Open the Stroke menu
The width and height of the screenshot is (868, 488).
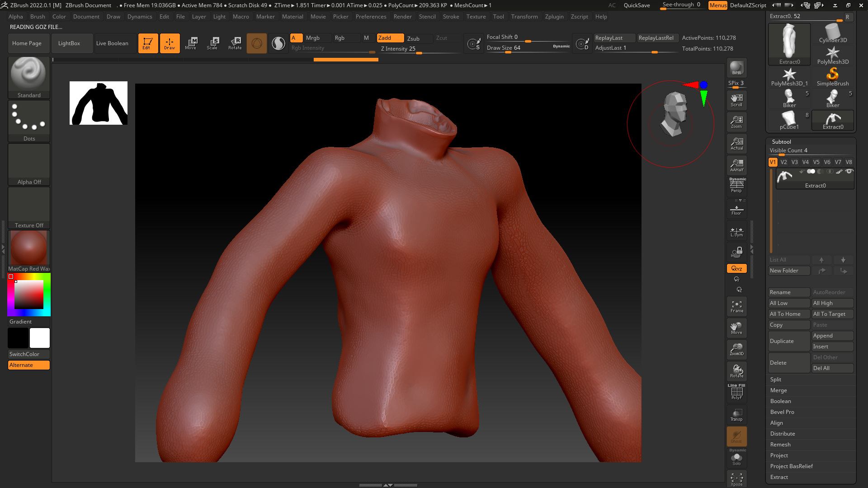(451, 17)
